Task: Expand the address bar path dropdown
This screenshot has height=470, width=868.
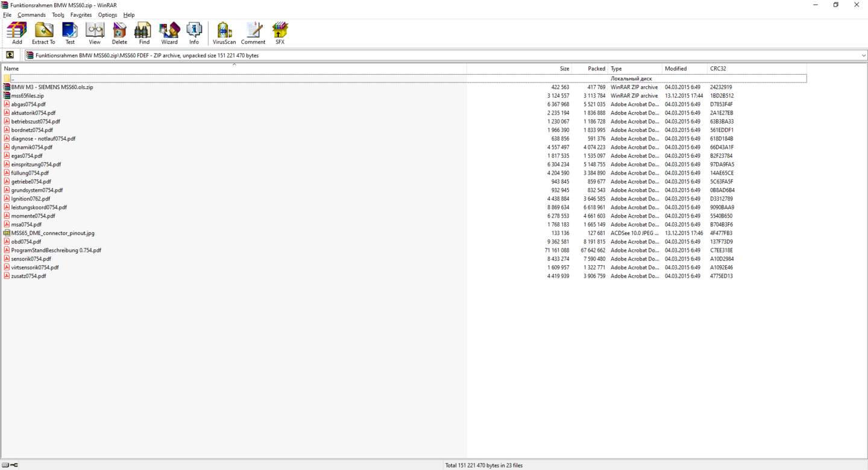Action: pyautogui.click(x=863, y=55)
